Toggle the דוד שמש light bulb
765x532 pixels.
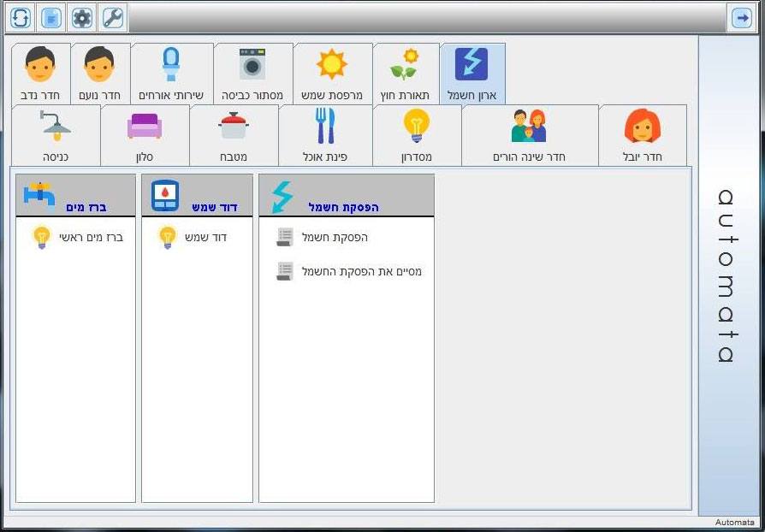point(168,237)
